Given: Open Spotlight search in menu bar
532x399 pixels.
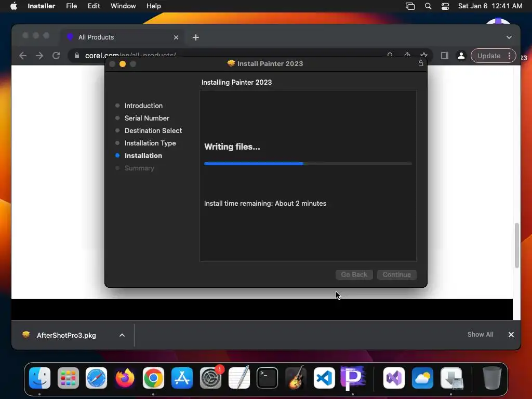Looking at the screenshot, I should click(x=428, y=6).
